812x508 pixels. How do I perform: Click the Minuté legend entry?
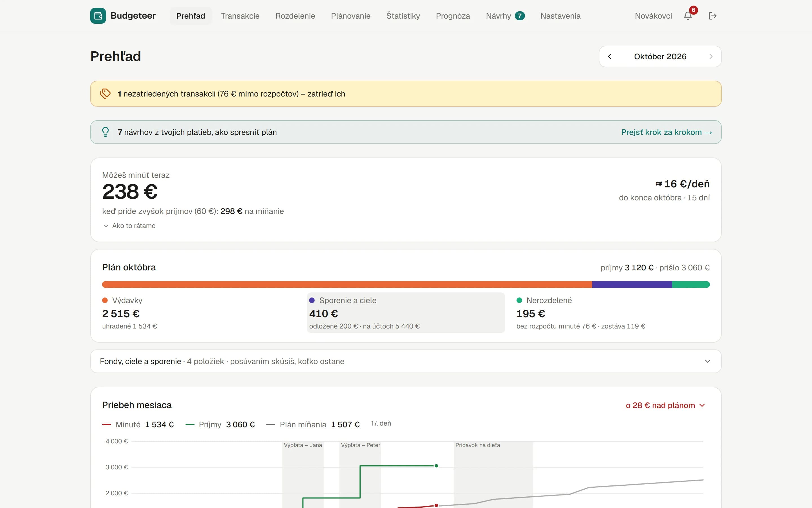(138, 424)
